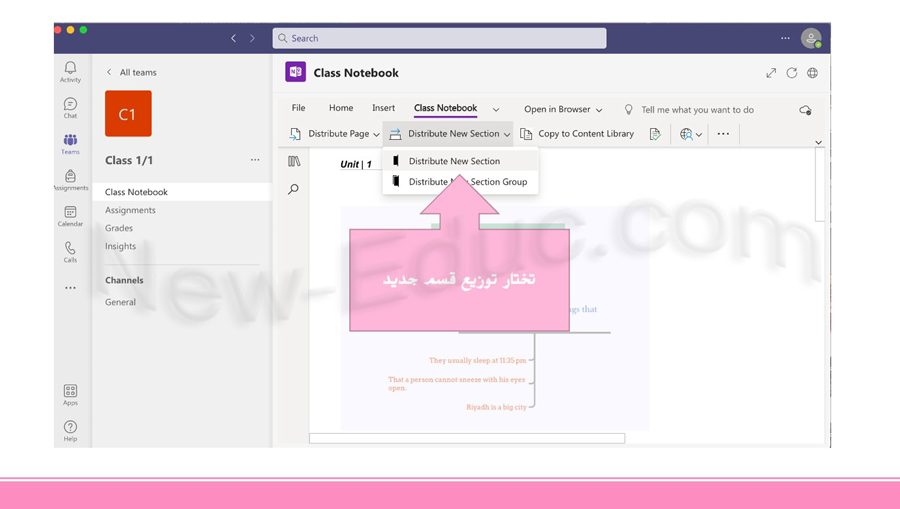The height and width of the screenshot is (509, 900).
Task: Open Insights in team list
Action: coord(121,246)
